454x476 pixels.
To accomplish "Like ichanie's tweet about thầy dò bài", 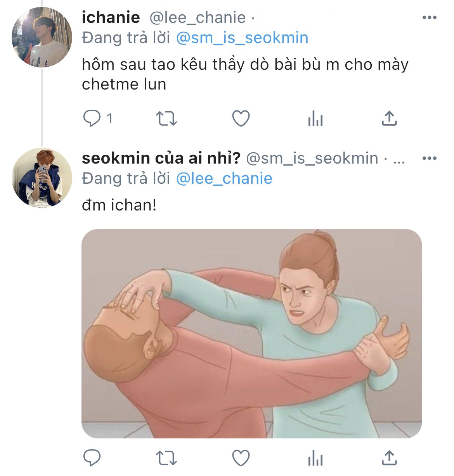I will pyautogui.click(x=241, y=119).
